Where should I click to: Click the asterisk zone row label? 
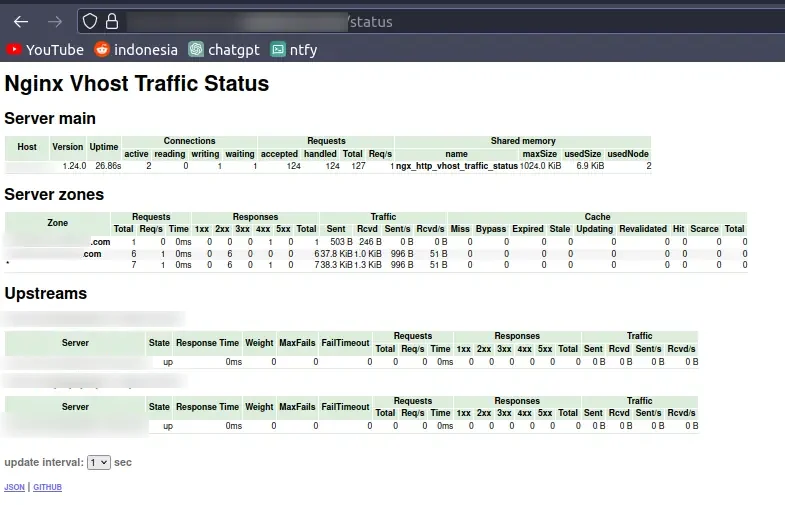(x=8, y=263)
